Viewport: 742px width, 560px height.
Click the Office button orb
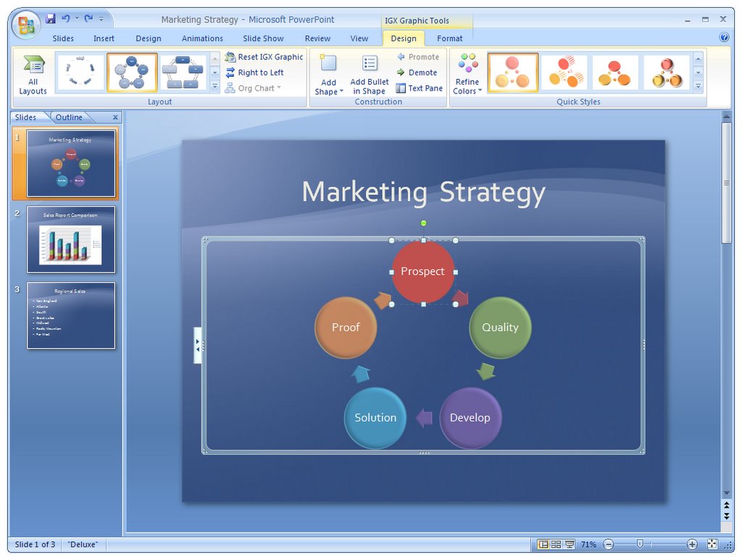tap(26, 25)
